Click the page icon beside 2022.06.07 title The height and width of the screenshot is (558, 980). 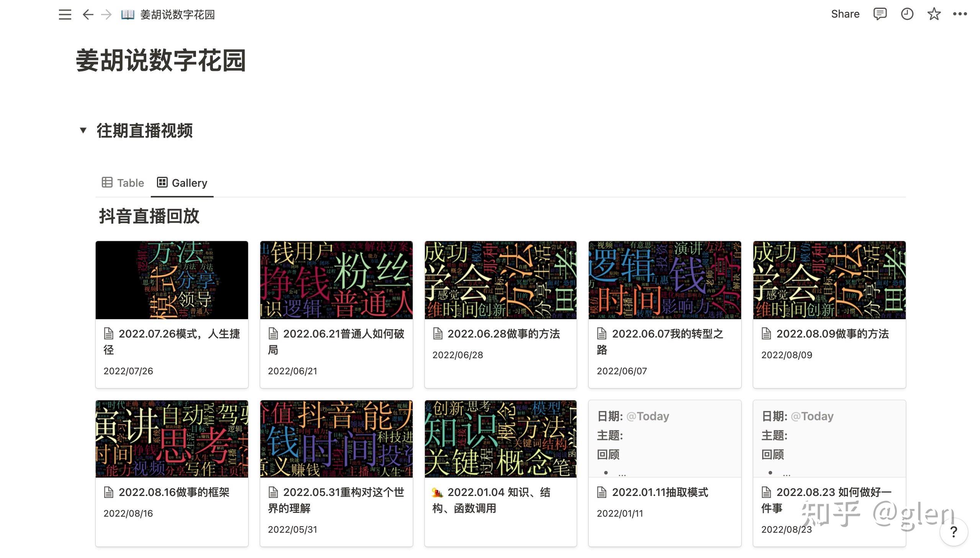coord(602,334)
